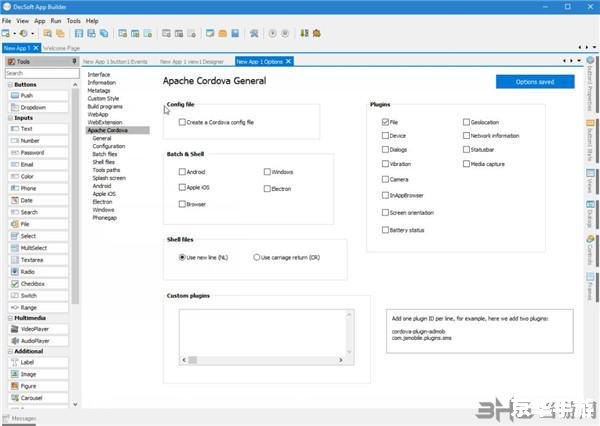
Task: Choose the Color input tool
Action: coord(38,176)
